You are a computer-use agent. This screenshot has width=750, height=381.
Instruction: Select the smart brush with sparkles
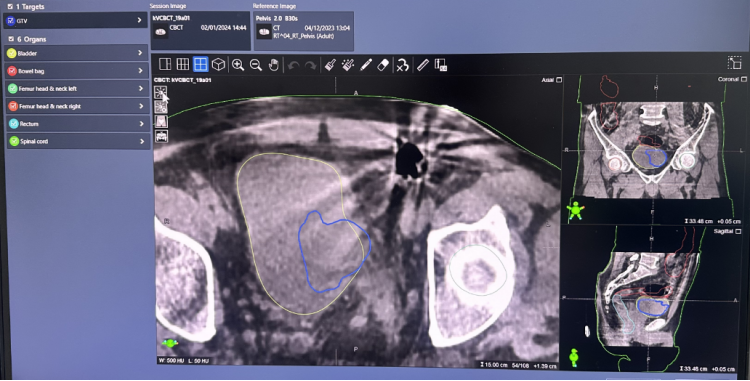coord(348,65)
